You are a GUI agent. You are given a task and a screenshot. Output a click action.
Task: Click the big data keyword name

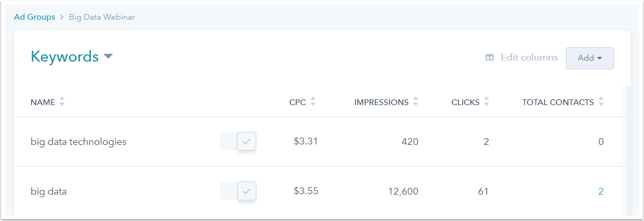(49, 191)
